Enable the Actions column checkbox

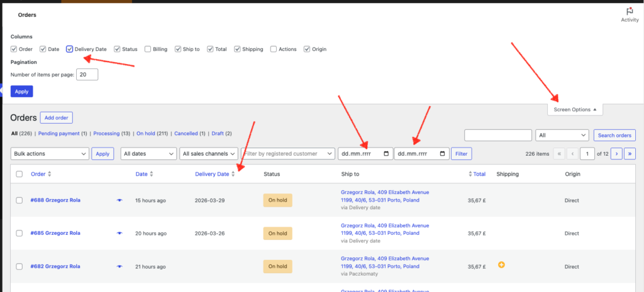274,49
